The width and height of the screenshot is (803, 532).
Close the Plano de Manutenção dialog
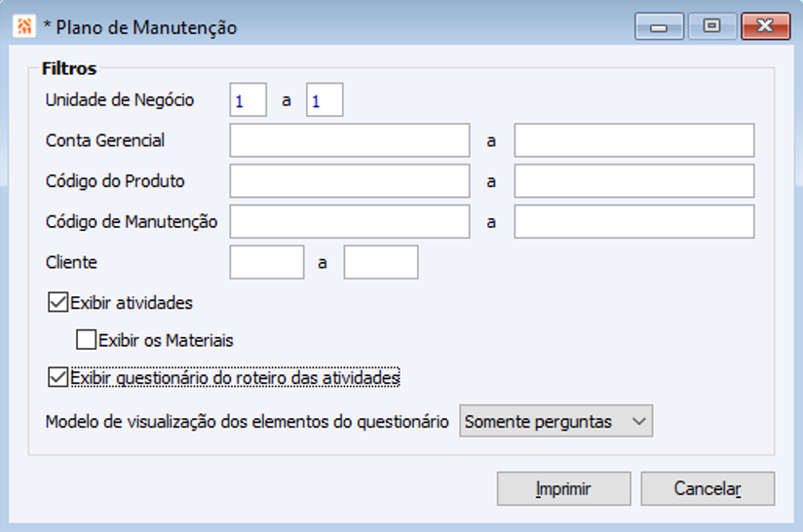(764, 27)
